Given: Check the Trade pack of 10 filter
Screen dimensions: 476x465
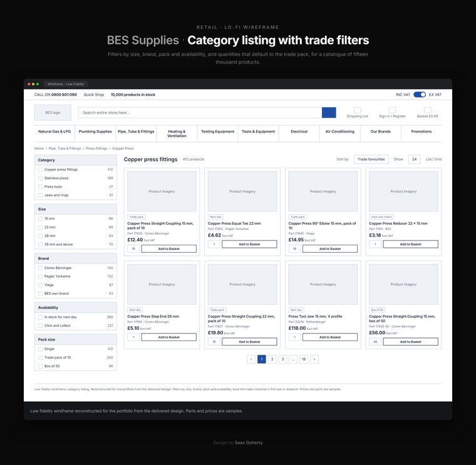Looking at the screenshot, I should [x=40, y=357].
